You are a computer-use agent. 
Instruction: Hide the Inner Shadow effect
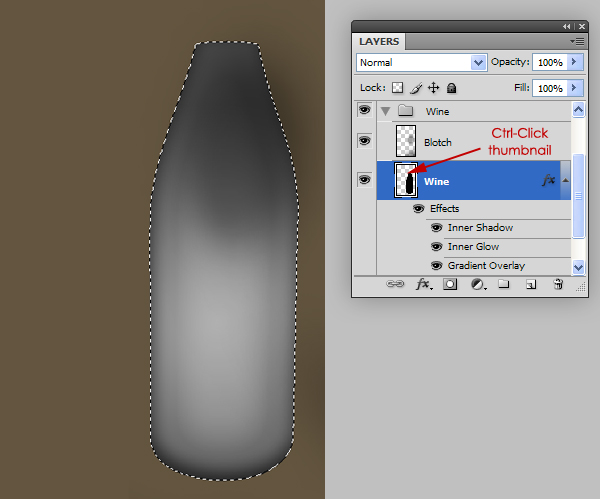coord(436,228)
